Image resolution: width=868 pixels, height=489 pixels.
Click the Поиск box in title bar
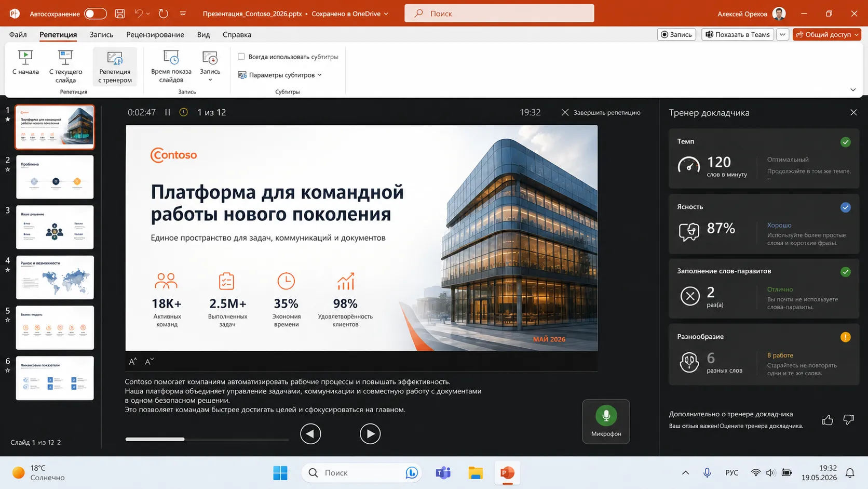(499, 14)
